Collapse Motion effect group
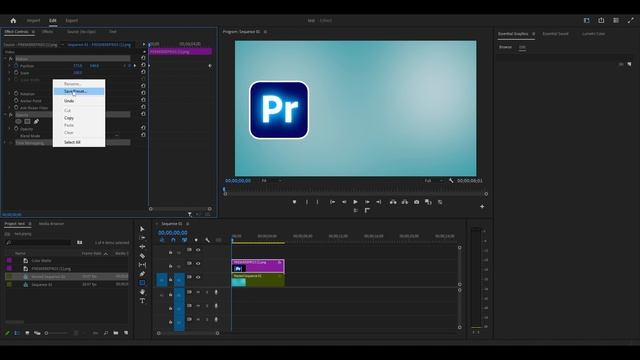640x360 pixels. tap(5, 59)
